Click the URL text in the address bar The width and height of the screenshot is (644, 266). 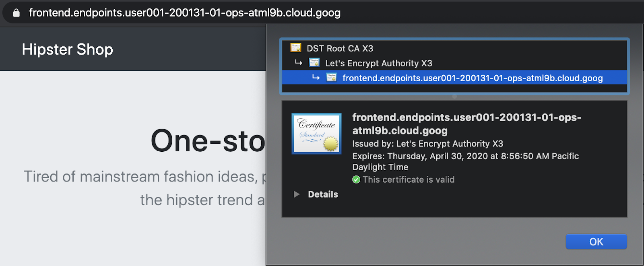tap(184, 13)
